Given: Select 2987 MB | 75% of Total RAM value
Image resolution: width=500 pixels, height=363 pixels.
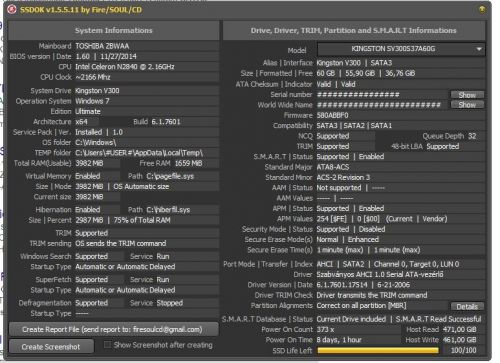Looking at the screenshot, I should point(123,220).
